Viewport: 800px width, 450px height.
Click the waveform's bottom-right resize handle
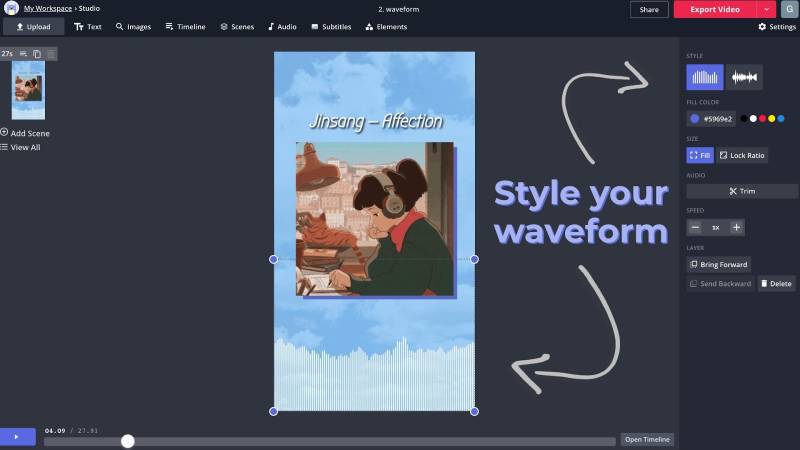point(474,411)
